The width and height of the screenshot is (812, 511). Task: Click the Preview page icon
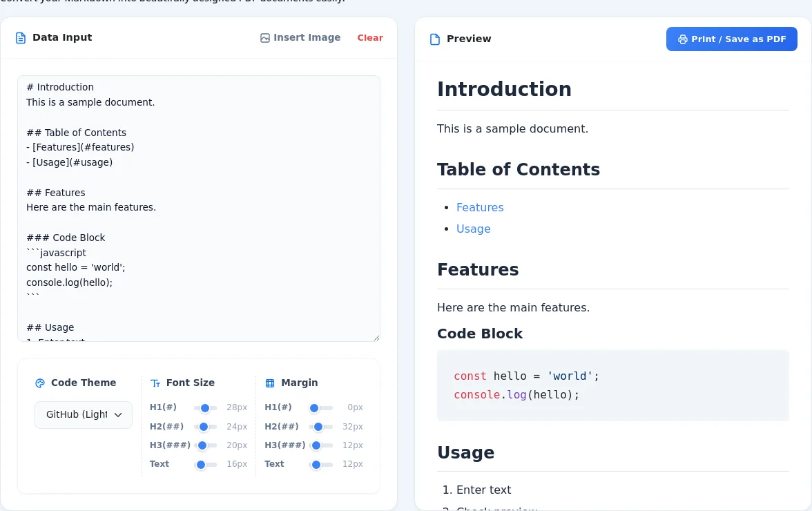[x=435, y=39]
